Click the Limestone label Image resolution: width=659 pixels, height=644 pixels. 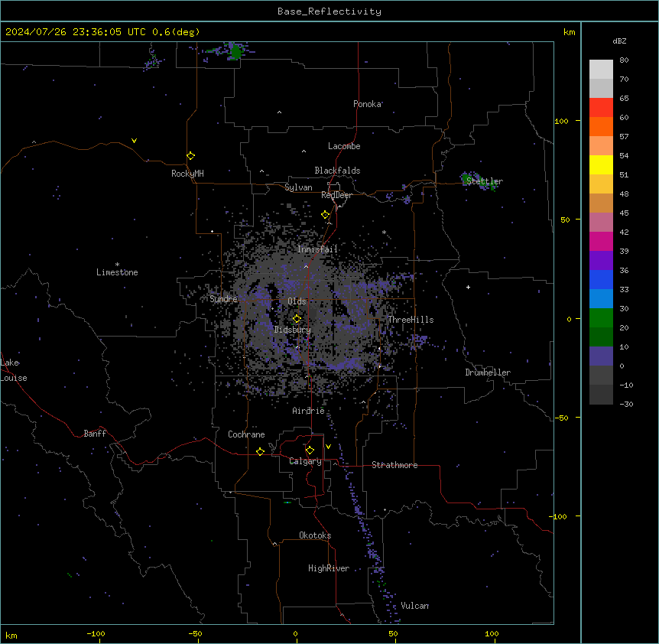[117, 272]
